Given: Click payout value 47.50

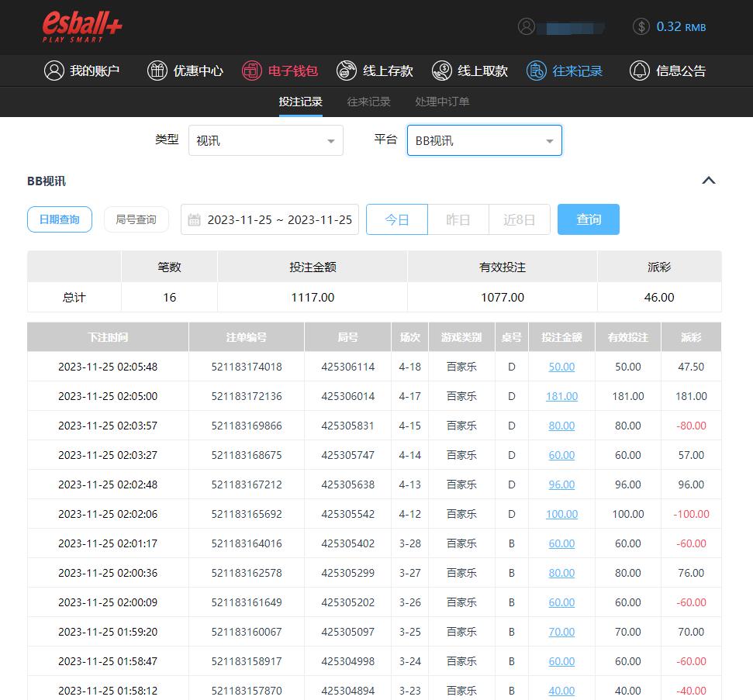Looking at the screenshot, I should pos(691,367).
